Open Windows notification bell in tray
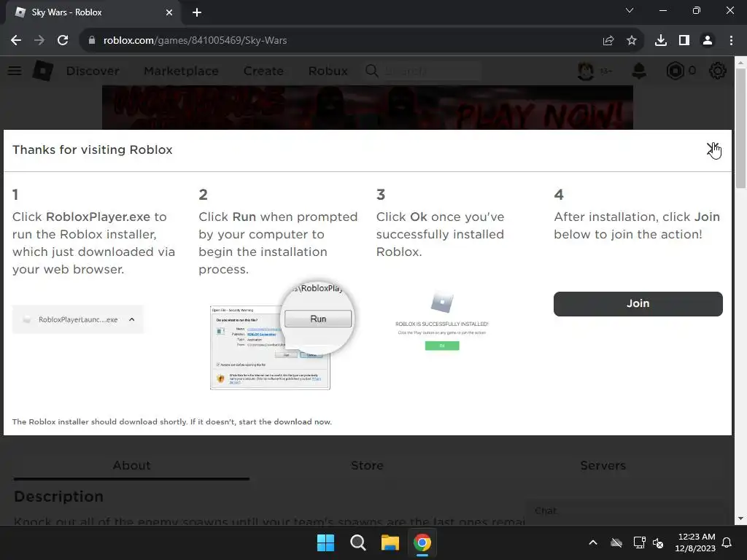Viewport: 747px width, 560px height. pyautogui.click(x=727, y=542)
